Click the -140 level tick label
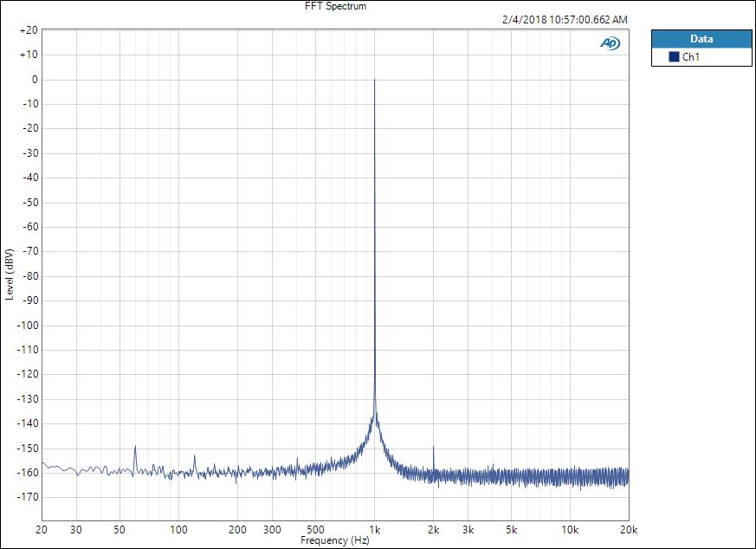This screenshot has width=756, height=549. [x=27, y=423]
